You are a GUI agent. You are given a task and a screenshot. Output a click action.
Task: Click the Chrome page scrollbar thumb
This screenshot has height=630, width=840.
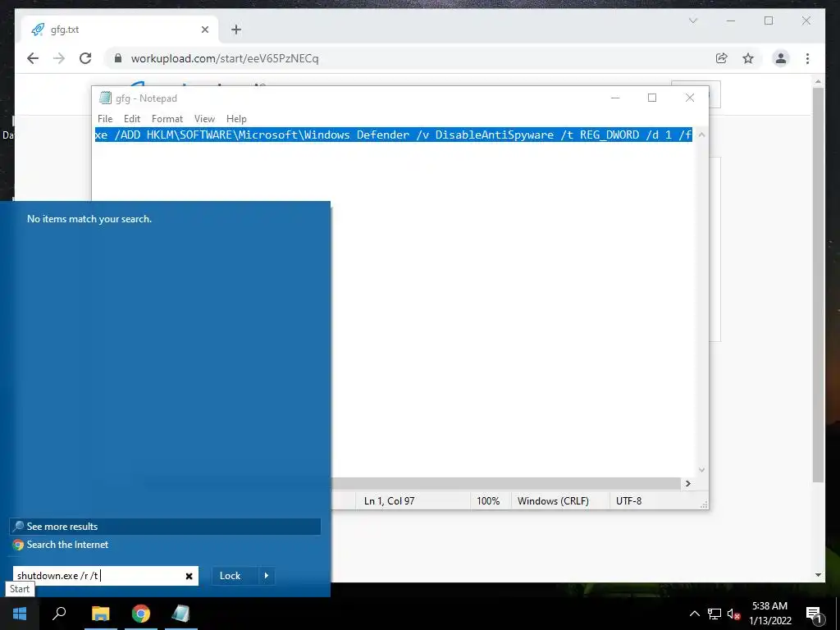pos(818,285)
